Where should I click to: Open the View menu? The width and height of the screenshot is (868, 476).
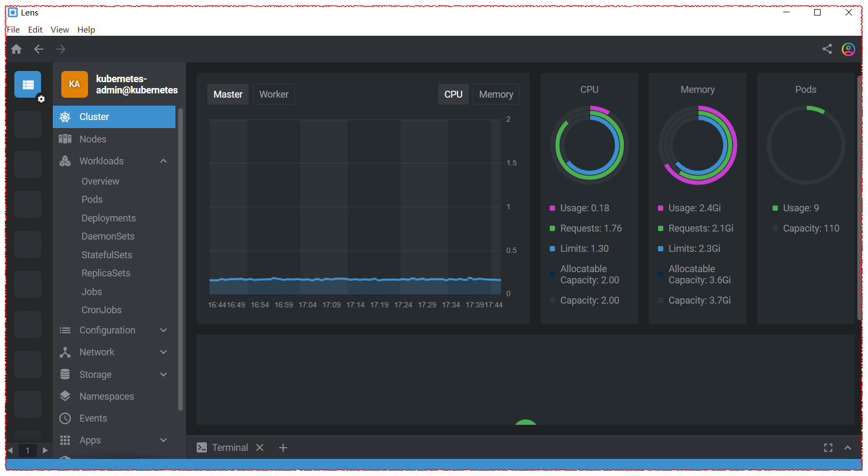coord(60,30)
